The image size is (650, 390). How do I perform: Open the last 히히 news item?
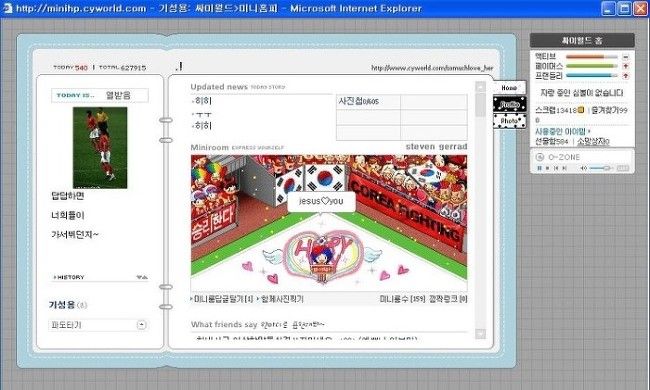click(202, 126)
